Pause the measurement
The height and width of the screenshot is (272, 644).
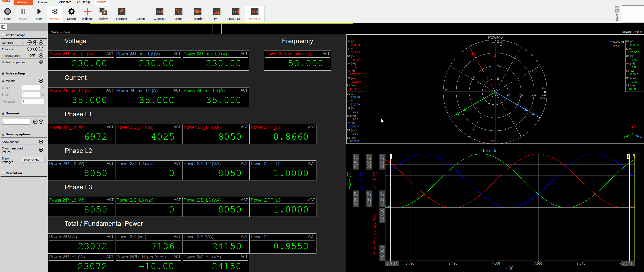23,14
